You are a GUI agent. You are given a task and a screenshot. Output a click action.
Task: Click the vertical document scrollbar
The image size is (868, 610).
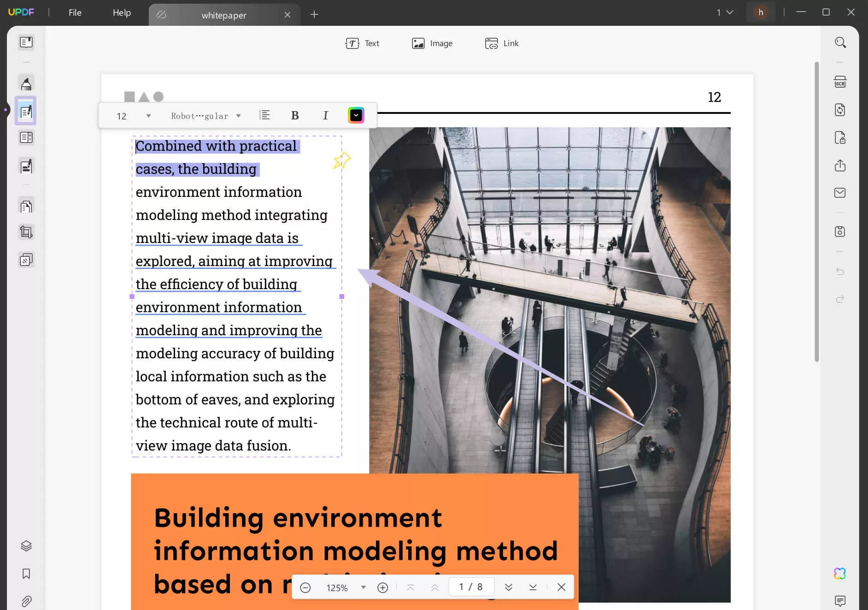click(x=816, y=212)
